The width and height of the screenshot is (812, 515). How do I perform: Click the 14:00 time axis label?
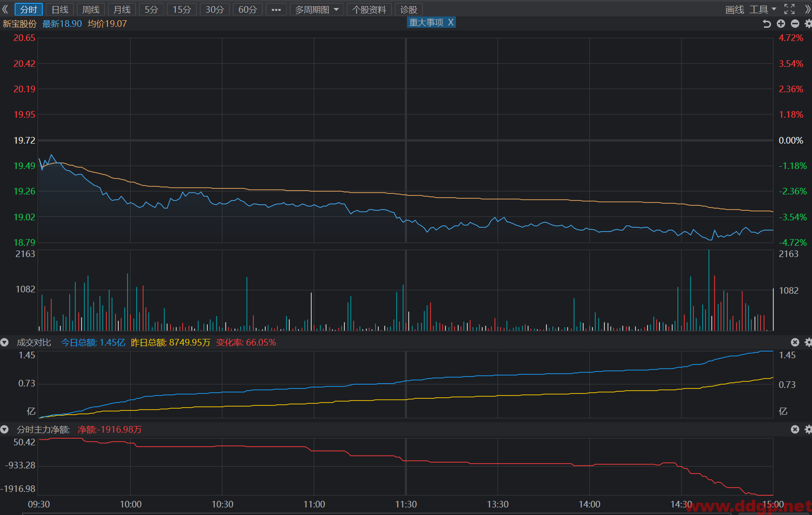coord(590,504)
